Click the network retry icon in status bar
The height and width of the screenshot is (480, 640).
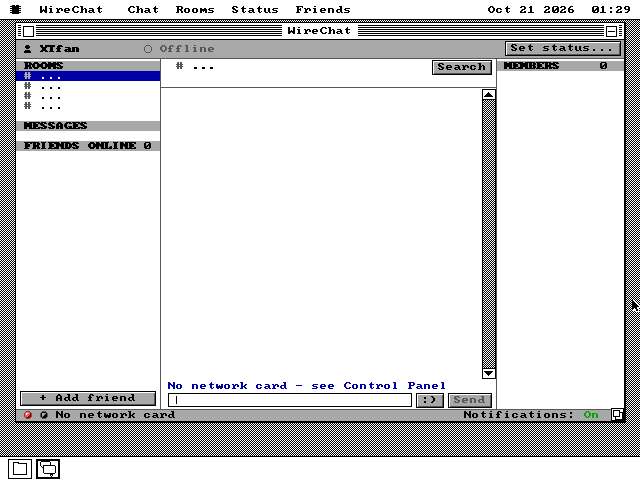tap(44, 415)
